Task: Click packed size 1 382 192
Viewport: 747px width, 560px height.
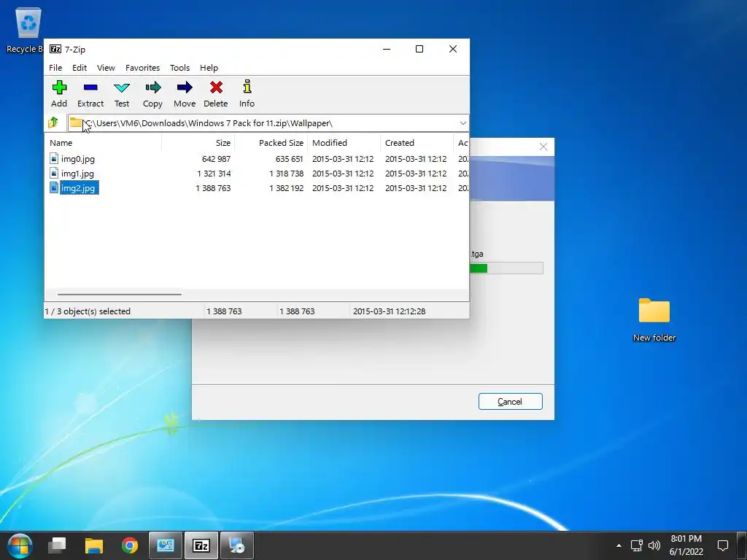Action: (x=286, y=188)
